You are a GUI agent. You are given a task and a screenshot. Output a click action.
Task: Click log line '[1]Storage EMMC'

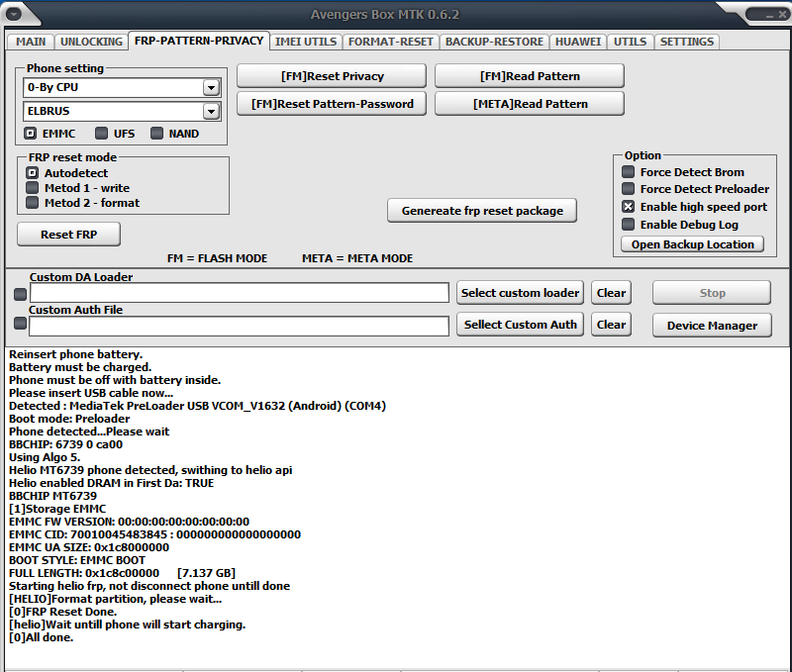click(57, 509)
